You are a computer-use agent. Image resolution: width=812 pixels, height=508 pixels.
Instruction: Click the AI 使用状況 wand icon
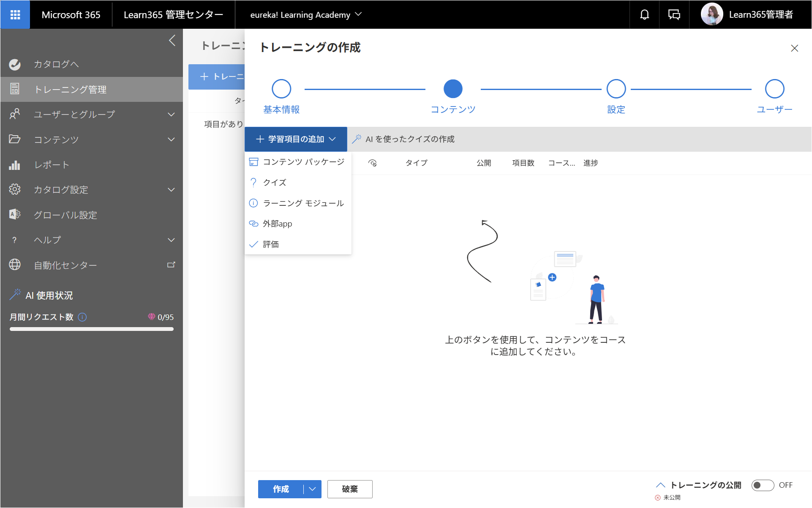click(x=15, y=295)
